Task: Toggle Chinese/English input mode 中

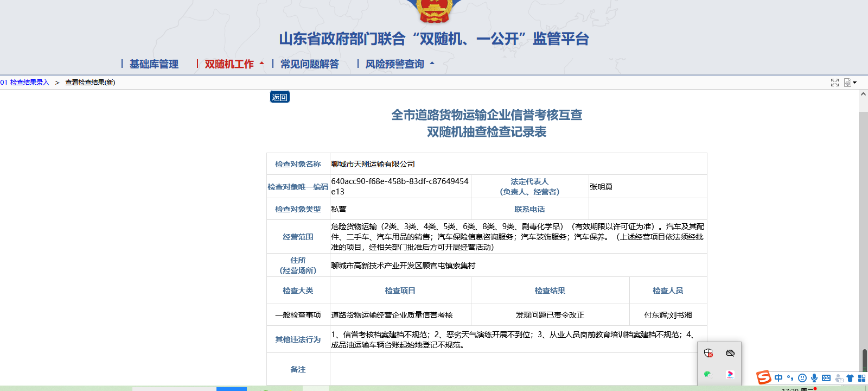Action: click(778, 378)
